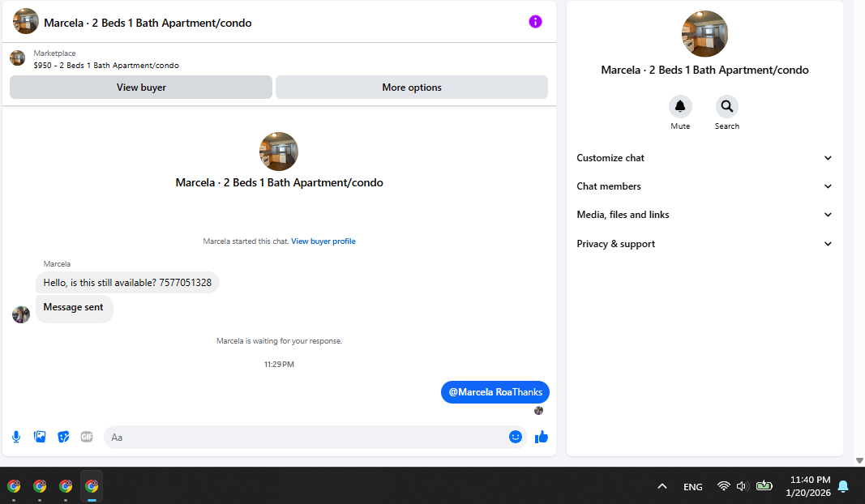The image size is (865, 504).
Task: Click the Marketplace listing thumbnail
Action: (18, 58)
